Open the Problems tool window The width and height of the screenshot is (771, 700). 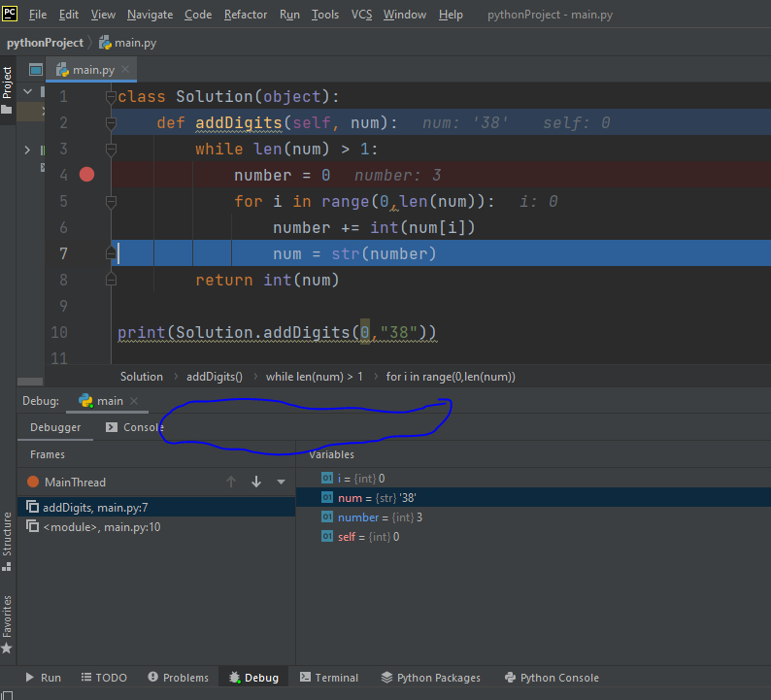(x=178, y=678)
